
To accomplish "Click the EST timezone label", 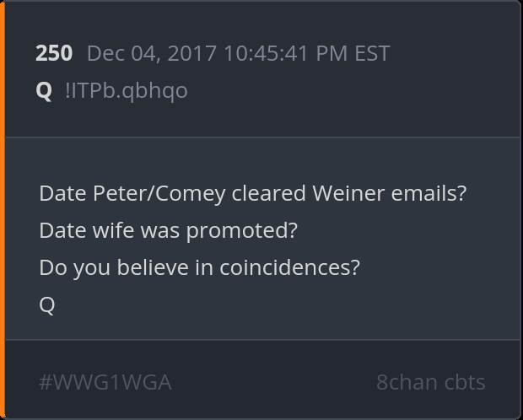I will tap(372, 54).
